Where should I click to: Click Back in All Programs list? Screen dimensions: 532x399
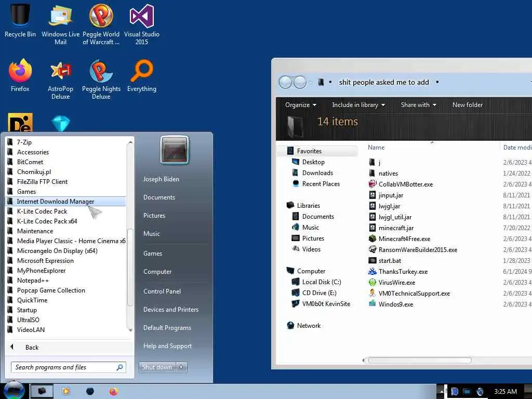32,348
